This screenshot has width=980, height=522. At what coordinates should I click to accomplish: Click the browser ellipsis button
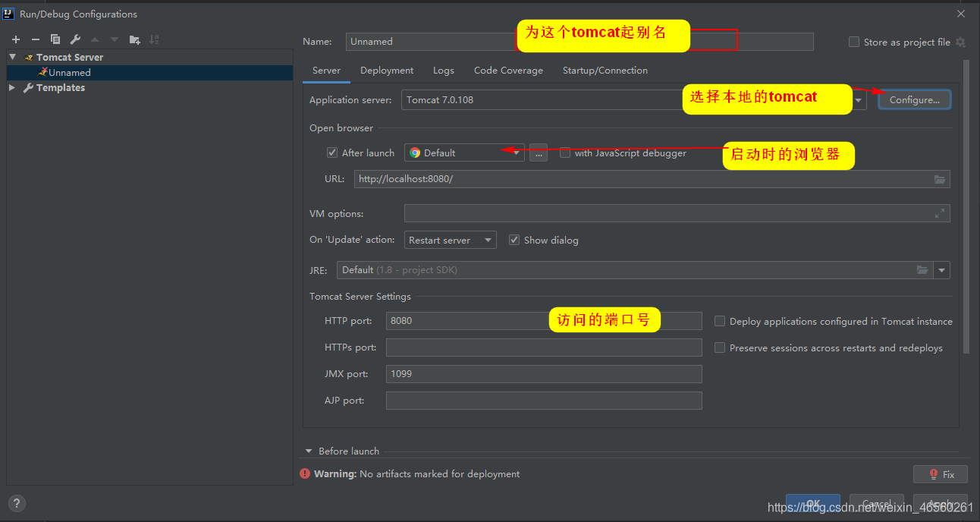tap(539, 153)
